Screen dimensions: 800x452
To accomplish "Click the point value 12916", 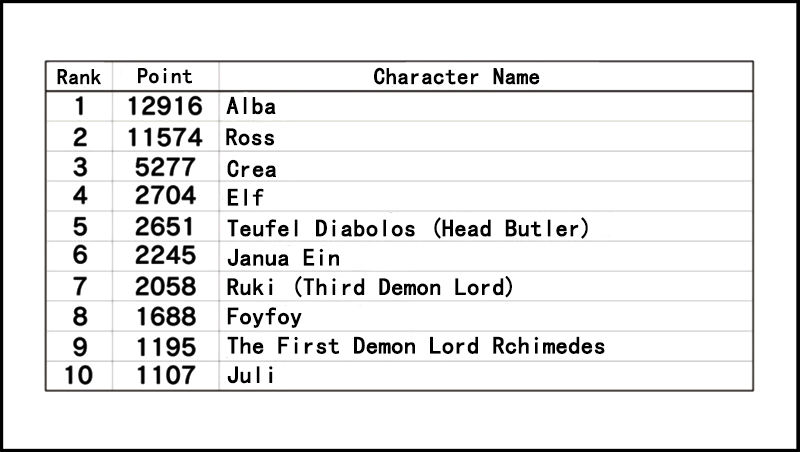I will (x=165, y=106).
